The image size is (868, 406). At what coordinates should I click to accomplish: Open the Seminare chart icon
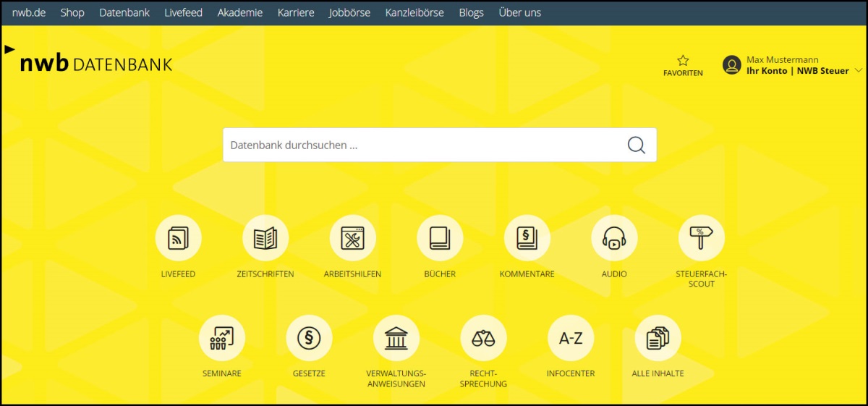coord(221,338)
